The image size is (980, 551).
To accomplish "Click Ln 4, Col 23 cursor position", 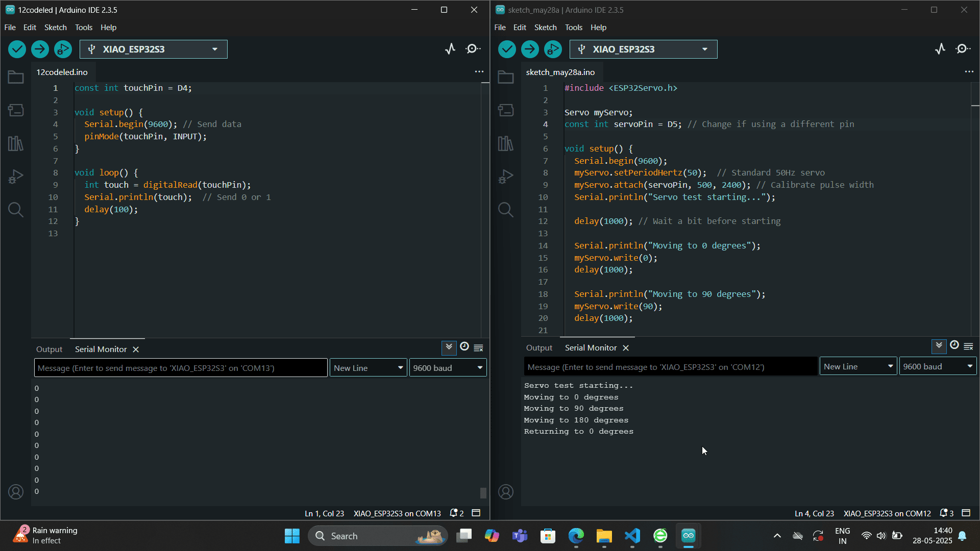I will pyautogui.click(x=814, y=514).
